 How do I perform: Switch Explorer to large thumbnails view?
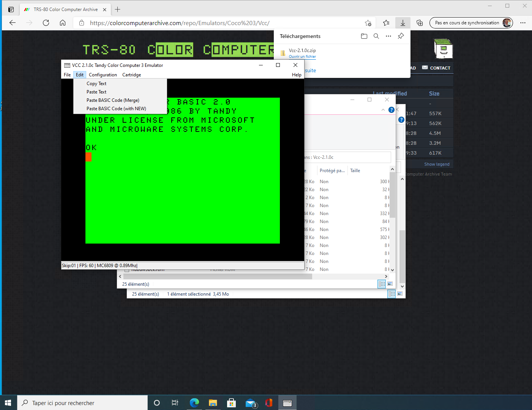coord(390,284)
